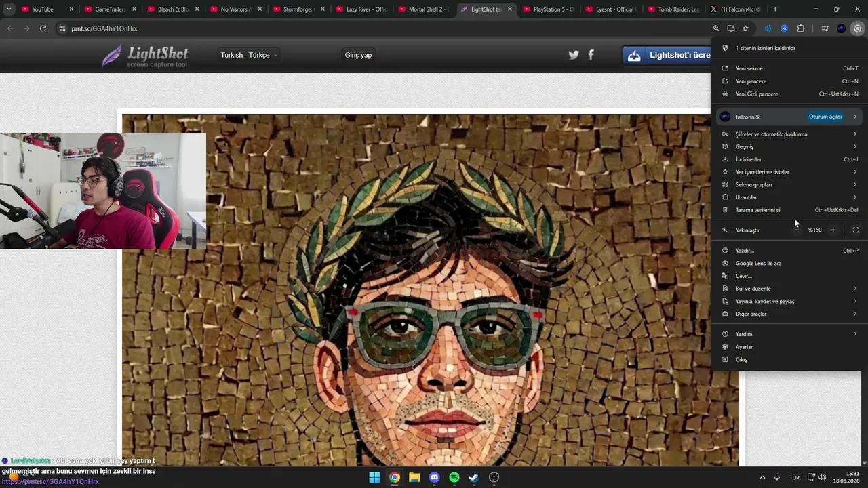The width and height of the screenshot is (868, 488).
Task: Open File Explorer from the taskbar
Action: 414,477
